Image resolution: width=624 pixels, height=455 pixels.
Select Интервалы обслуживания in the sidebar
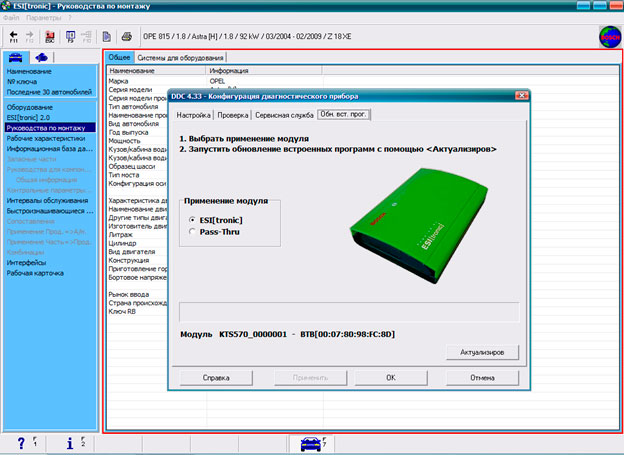pyautogui.click(x=46, y=200)
